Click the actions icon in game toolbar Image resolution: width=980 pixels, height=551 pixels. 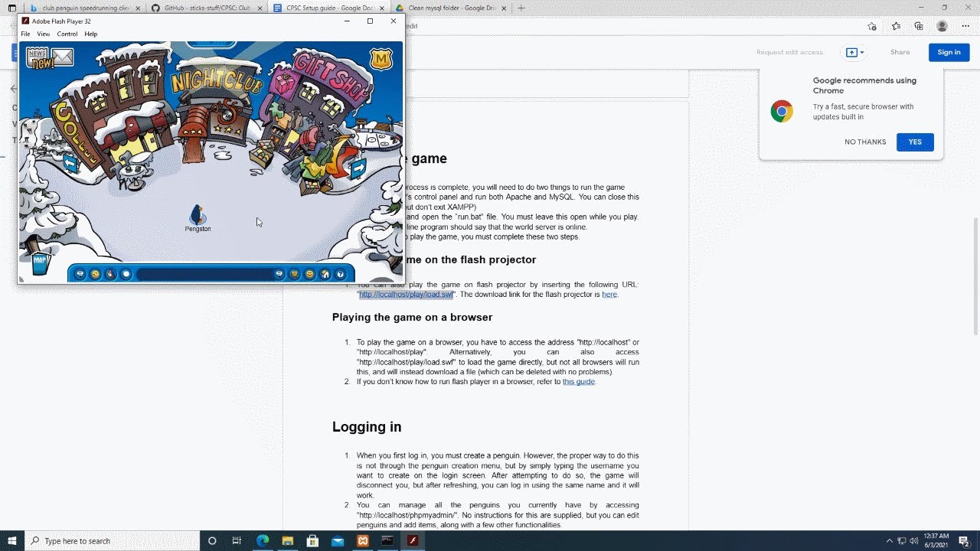[111, 274]
